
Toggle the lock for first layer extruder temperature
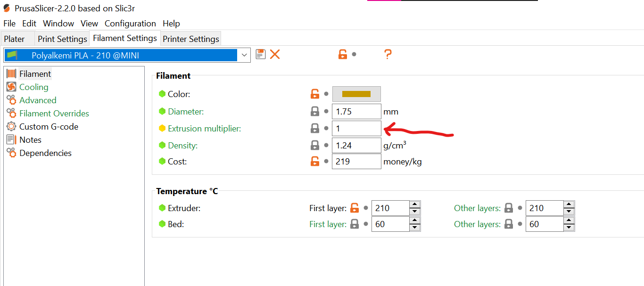[x=355, y=208]
